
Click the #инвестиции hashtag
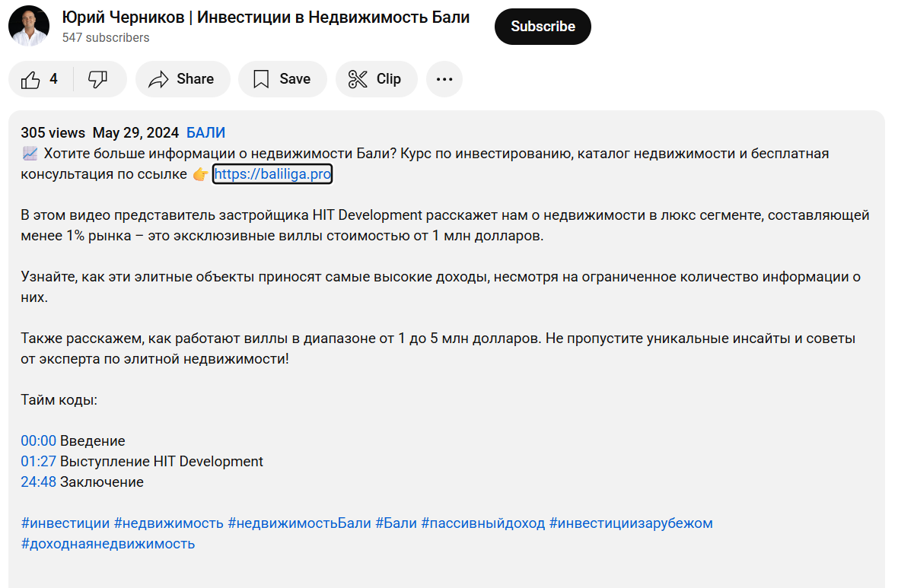pos(65,523)
